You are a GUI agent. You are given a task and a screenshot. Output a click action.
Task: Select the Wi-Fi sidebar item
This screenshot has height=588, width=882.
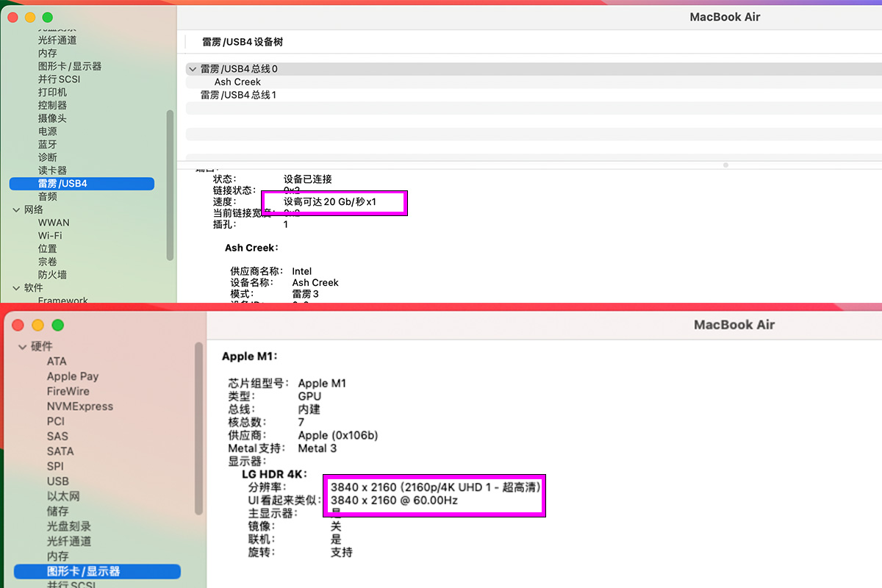50,235
